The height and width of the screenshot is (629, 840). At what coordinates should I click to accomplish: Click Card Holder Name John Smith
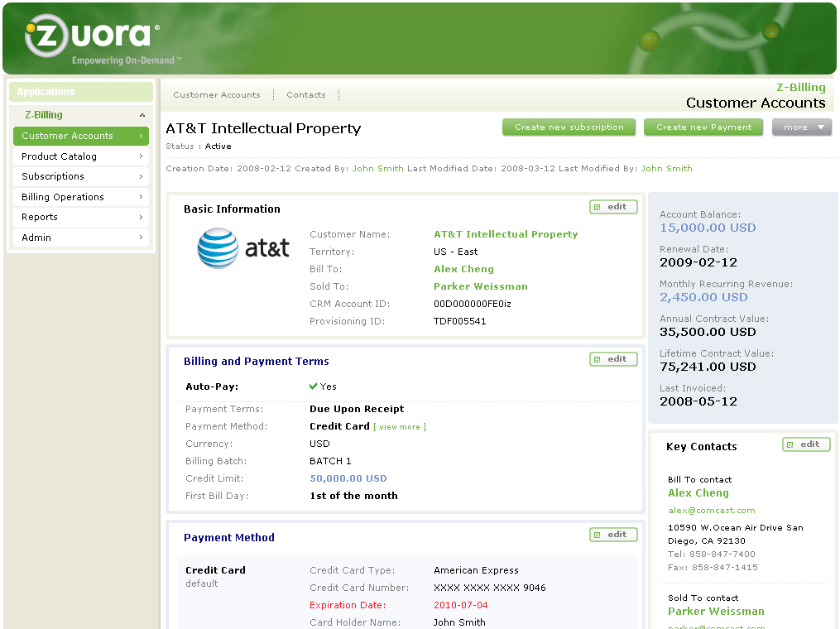click(x=459, y=622)
